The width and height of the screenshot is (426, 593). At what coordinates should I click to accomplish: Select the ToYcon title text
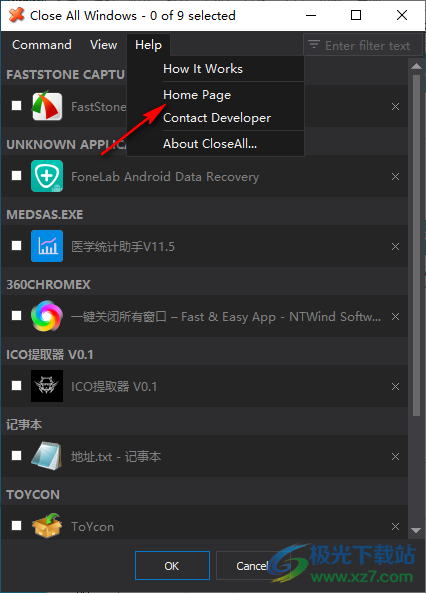92,526
